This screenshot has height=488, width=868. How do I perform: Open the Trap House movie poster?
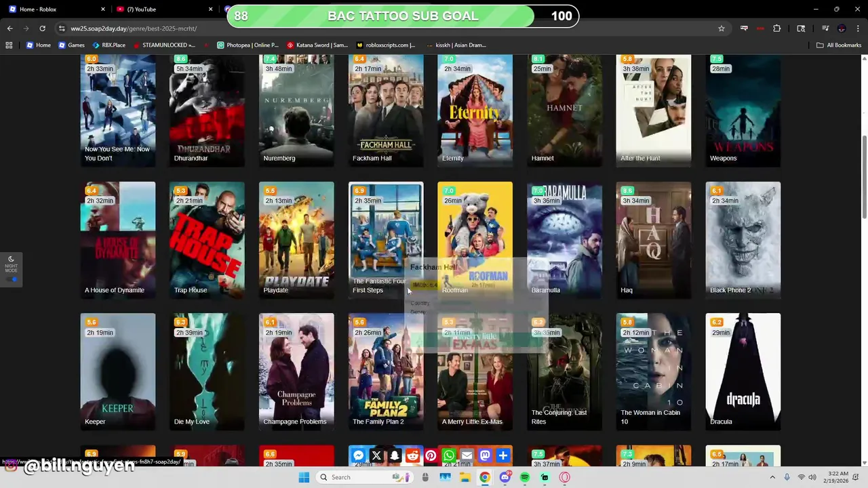click(207, 240)
